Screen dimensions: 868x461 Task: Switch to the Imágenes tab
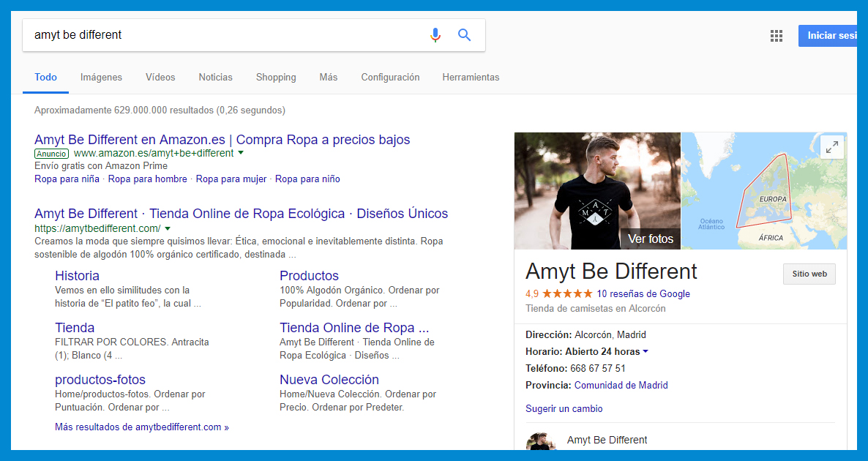[101, 78]
